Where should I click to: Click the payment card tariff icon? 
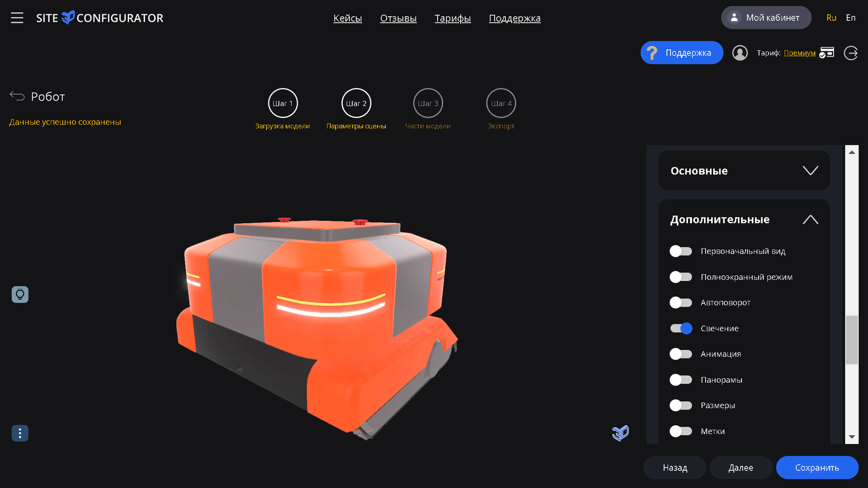click(x=826, y=53)
